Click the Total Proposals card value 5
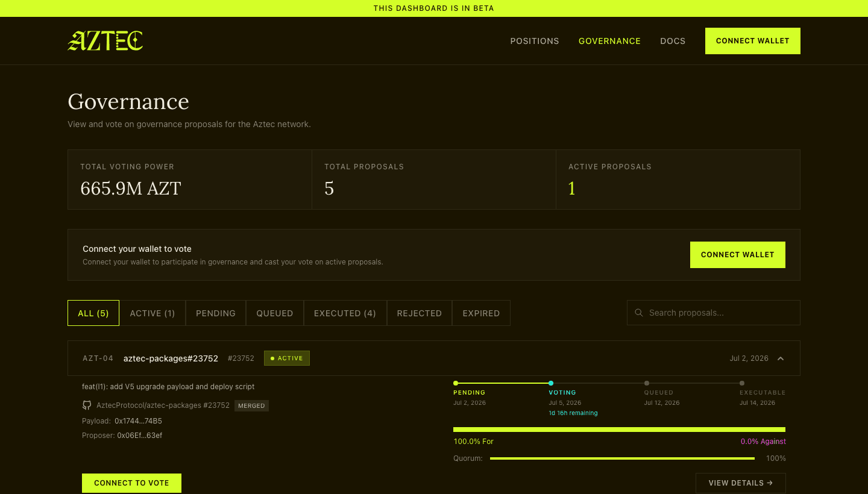The height and width of the screenshot is (494, 868). [329, 189]
